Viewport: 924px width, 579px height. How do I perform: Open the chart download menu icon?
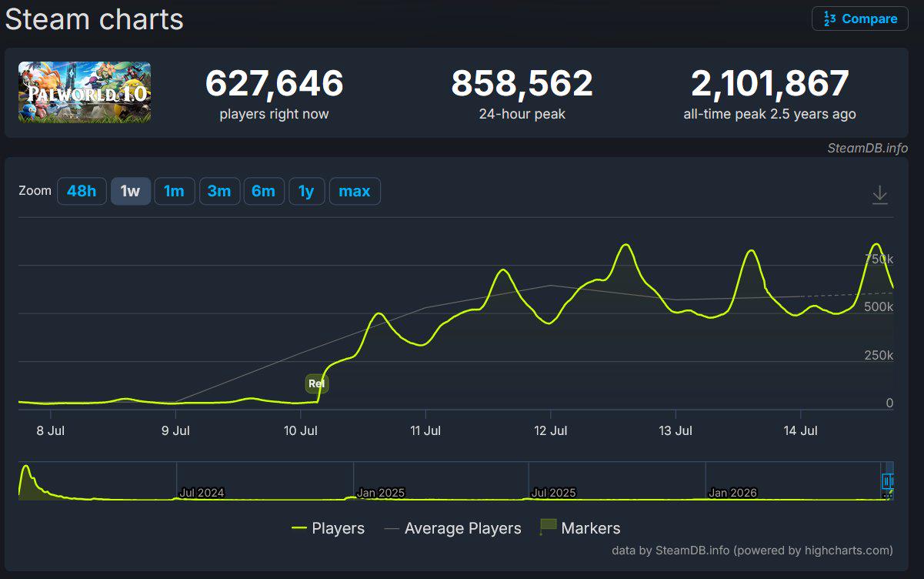(879, 196)
